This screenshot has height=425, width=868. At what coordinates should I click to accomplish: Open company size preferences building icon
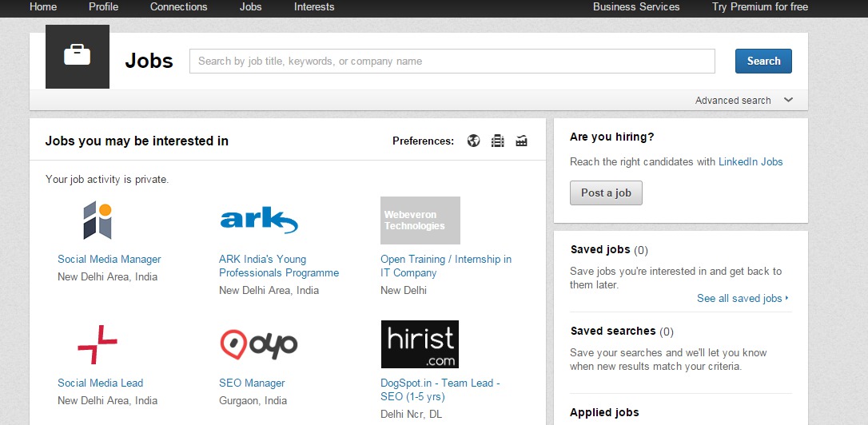coord(498,141)
